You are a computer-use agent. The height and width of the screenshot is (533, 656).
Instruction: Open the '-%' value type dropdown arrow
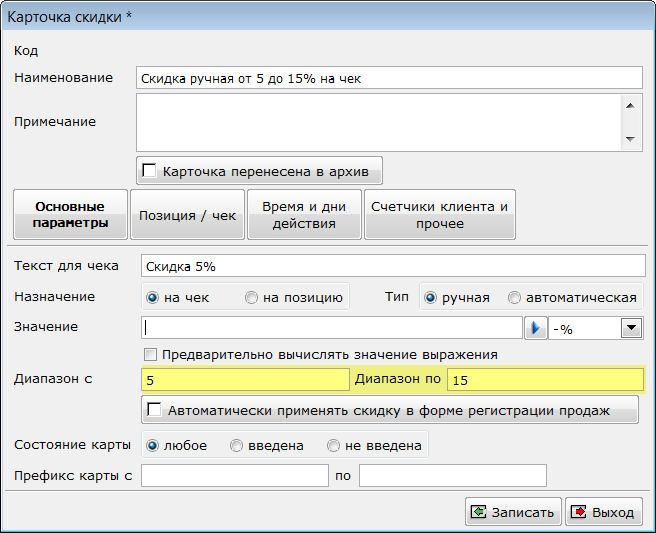coord(631,328)
